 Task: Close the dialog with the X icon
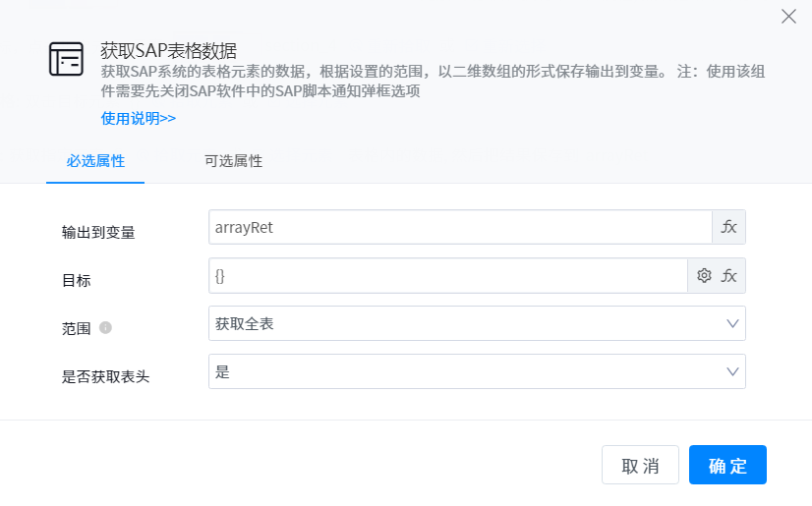[787, 16]
